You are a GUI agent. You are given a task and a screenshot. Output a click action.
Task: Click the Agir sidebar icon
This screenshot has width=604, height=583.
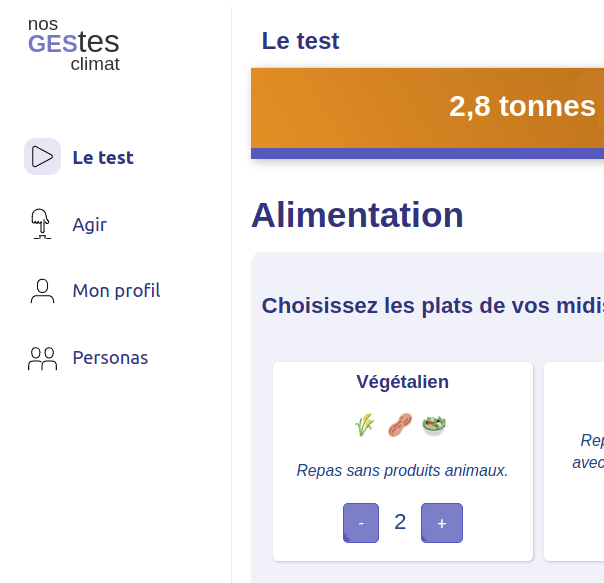point(42,224)
